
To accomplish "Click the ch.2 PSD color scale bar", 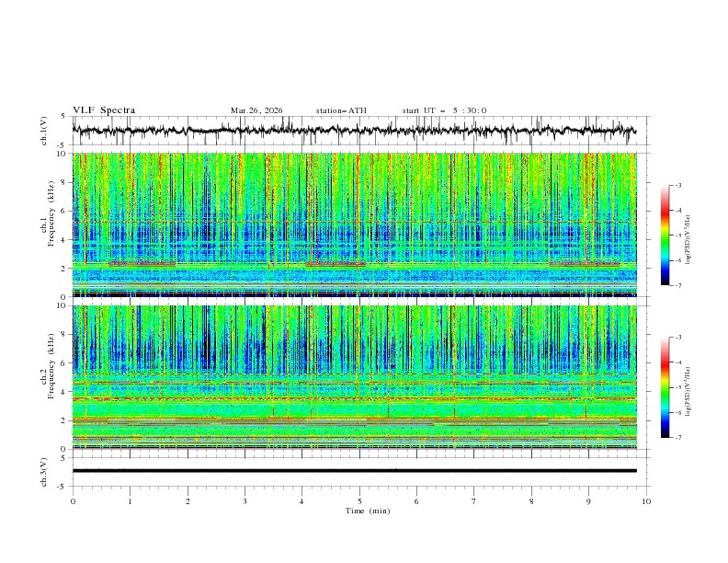I will [x=665, y=387].
